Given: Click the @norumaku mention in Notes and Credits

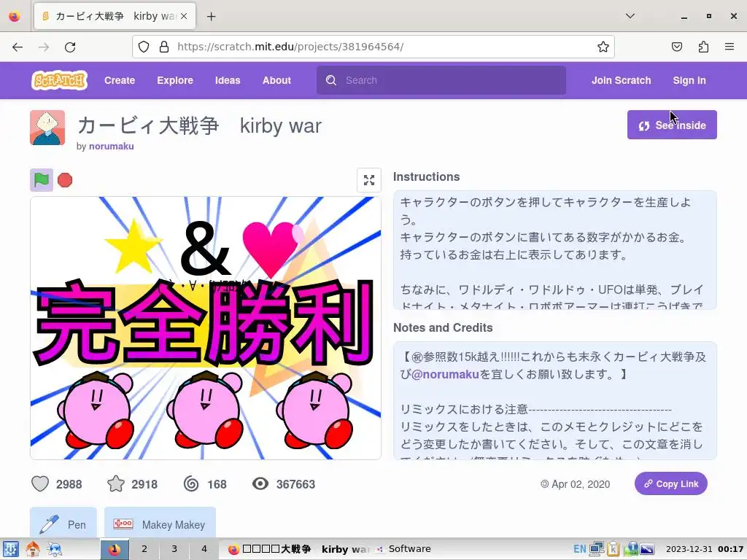Looking at the screenshot, I should [x=444, y=374].
